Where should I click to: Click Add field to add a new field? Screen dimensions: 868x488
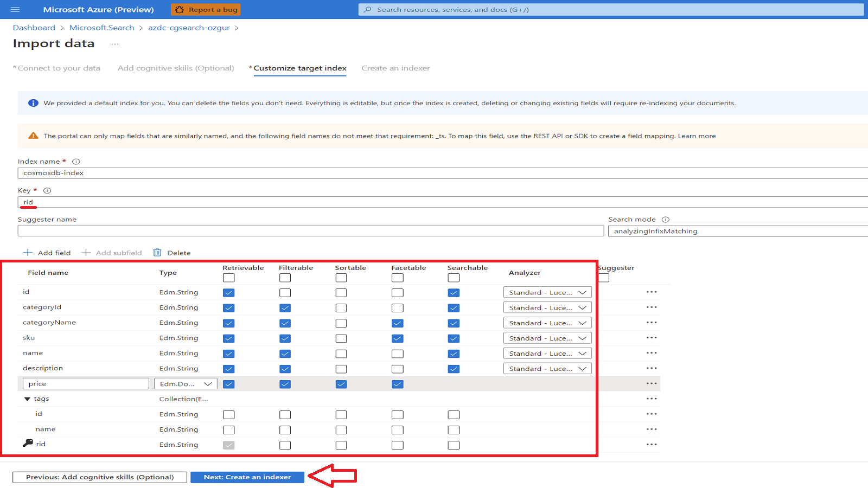(x=47, y=252)
